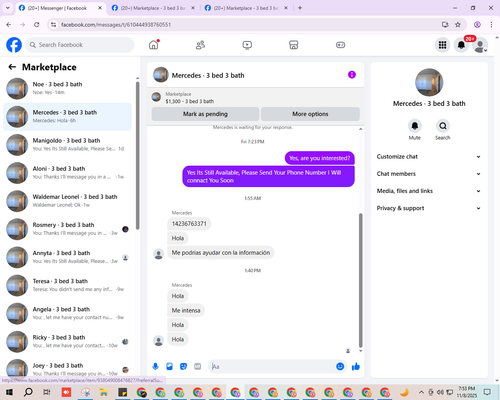Open the emoji picker icon
Viewport: 500px width, 400px height.
(x=340, y=367)
